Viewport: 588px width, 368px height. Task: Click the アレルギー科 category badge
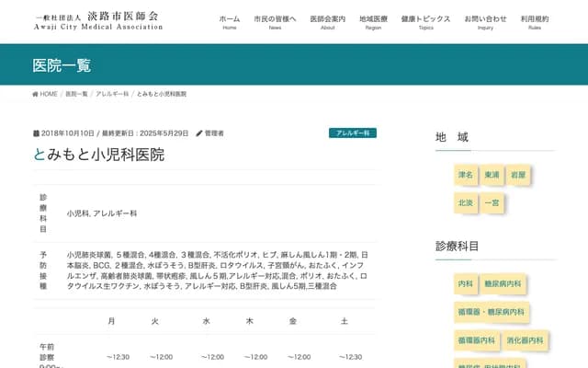[353, 133]
